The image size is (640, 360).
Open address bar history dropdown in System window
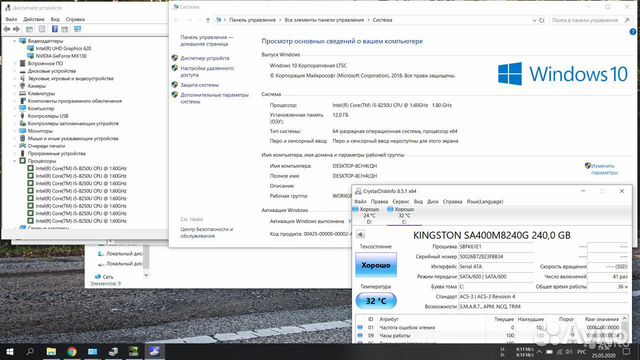pyautogui.click(x=534, y=20)
